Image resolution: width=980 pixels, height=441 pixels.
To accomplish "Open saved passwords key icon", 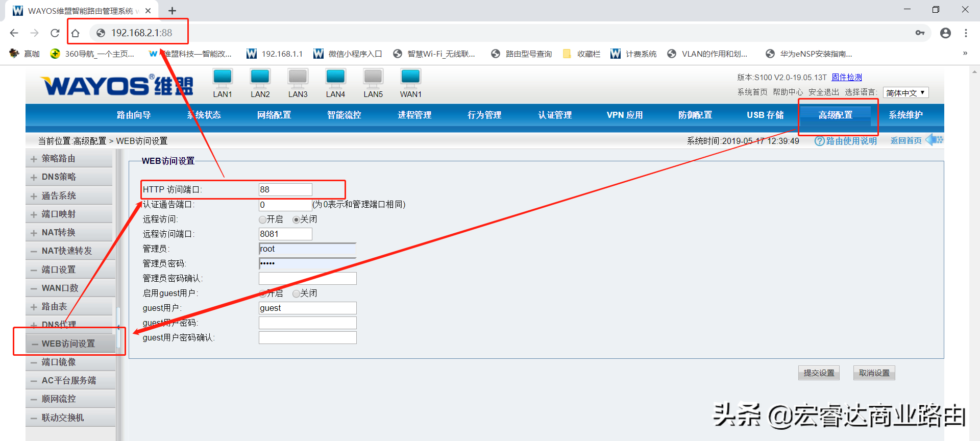I will pyautogui.click(x=920, y=33).
